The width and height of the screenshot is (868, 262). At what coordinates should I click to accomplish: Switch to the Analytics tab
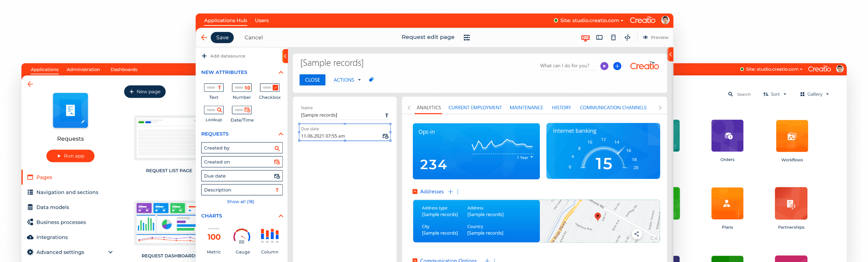click(x=428, y=108)
